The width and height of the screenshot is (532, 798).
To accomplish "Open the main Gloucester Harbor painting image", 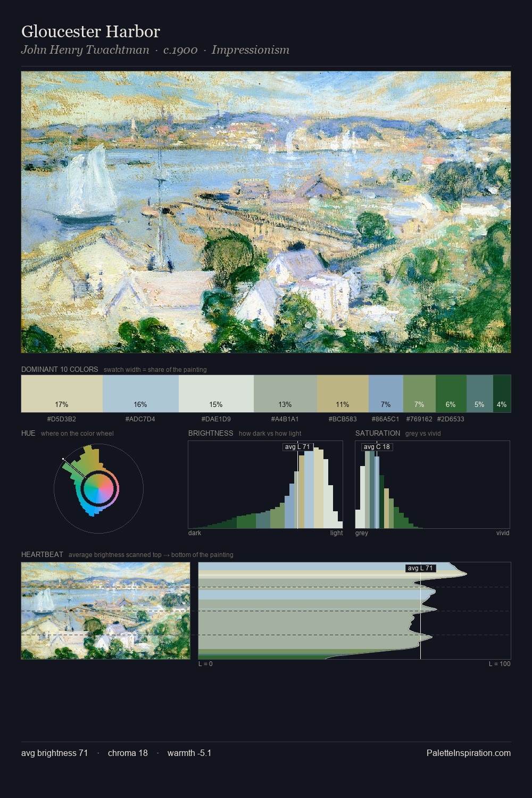I will (266, 212).
